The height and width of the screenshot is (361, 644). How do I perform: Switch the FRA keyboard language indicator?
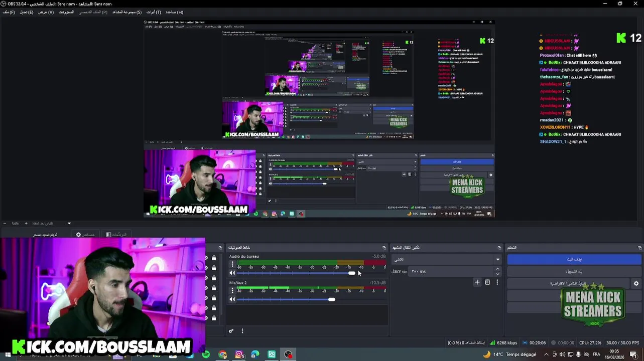pos(596,354)
